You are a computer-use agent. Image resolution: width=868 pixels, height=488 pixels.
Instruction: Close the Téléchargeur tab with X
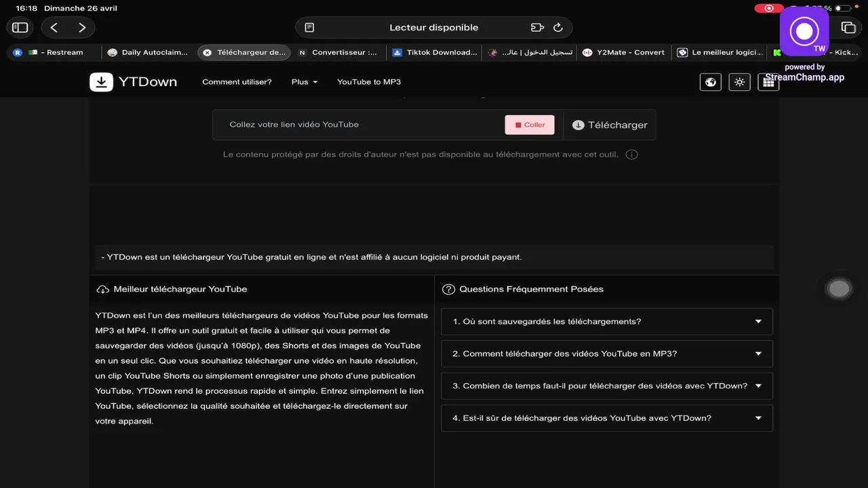(x=207, y=52)
